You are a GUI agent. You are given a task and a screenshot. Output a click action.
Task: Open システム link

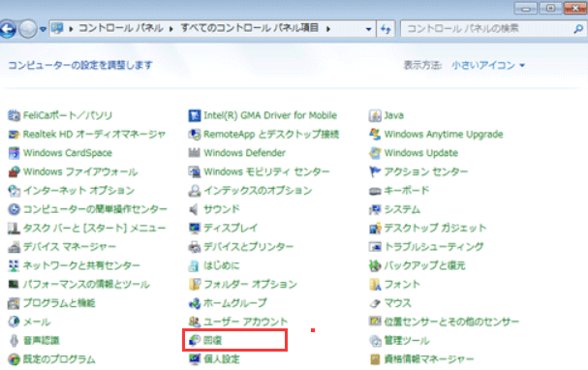tap(402, 209)
